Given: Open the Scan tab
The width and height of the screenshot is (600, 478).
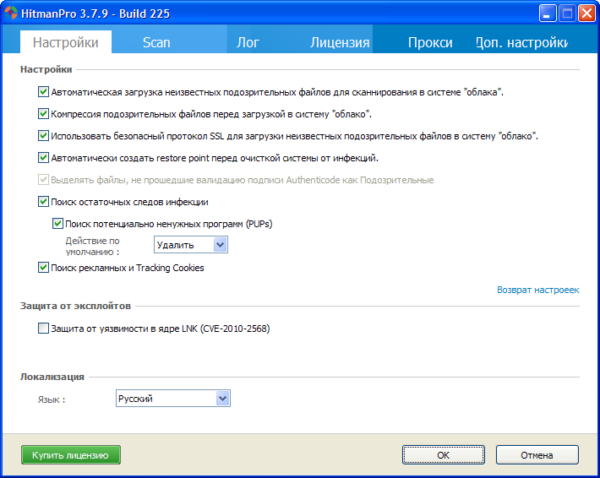Looking at the screenshot, I should [156, 43].
